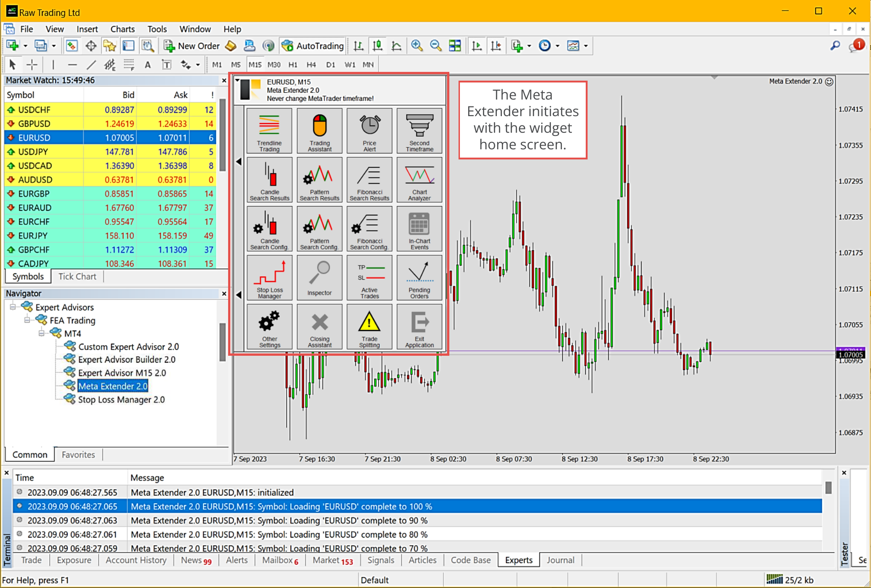Click the zoom out magnifier icon
871x588 pixels.
tap(435, 46)
